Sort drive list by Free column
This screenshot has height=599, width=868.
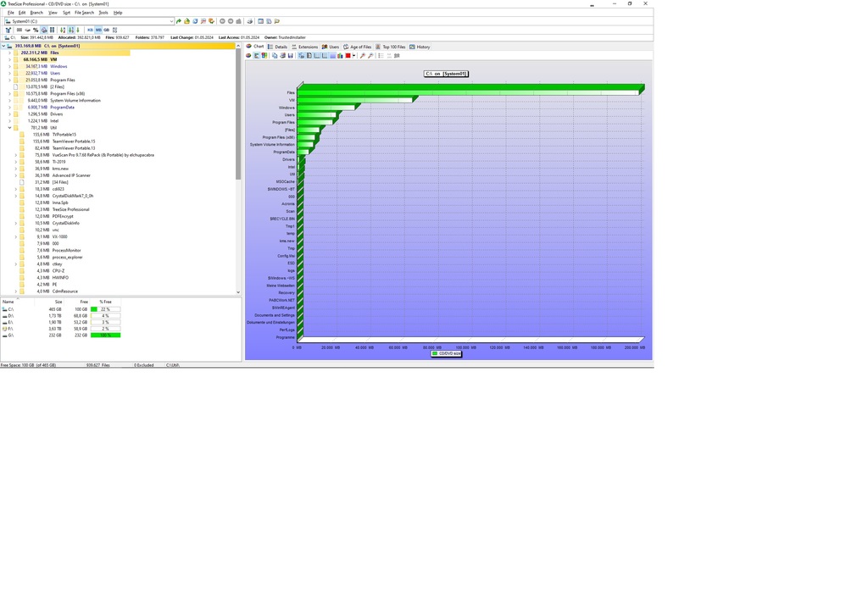[x=76, y=302]
